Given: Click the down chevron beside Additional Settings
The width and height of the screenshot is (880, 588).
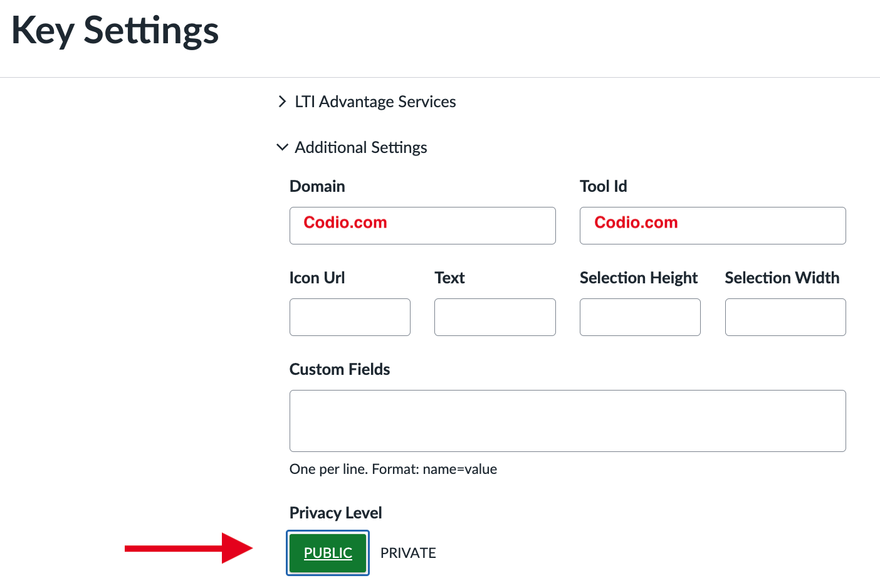Looking at the screenshot, I should (282, 147).
